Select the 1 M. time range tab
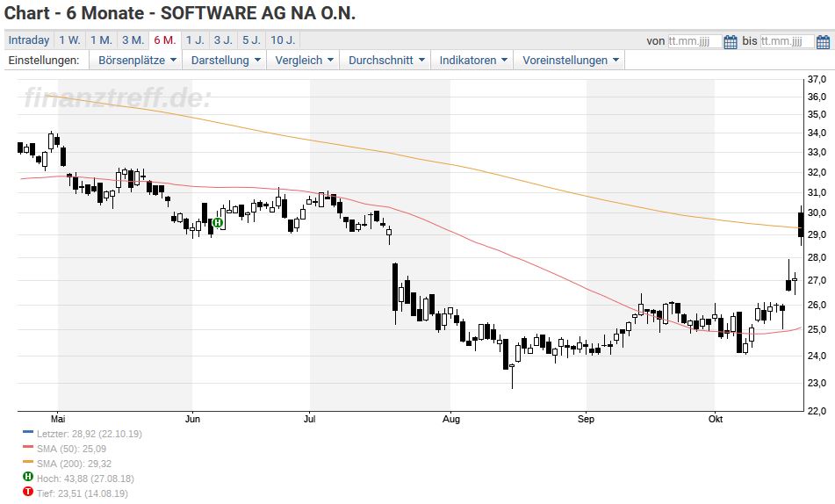The width and height of the screenshot is (835, 504). [x=101, y=40]
